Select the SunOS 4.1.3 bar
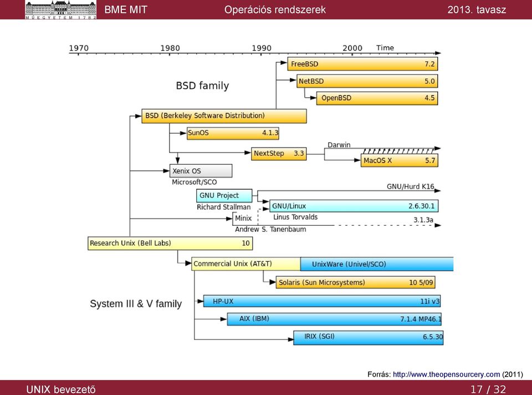This screenshot has width=532, height=395. (233, 133)
